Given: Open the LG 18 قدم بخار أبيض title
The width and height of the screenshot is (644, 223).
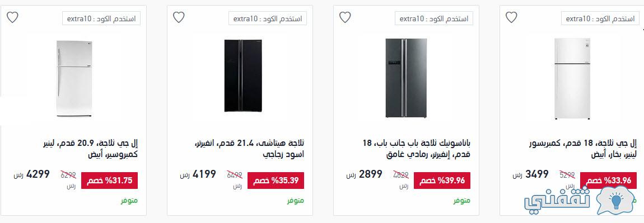Looking at the screenshot, I should click(x=583, y=149).
